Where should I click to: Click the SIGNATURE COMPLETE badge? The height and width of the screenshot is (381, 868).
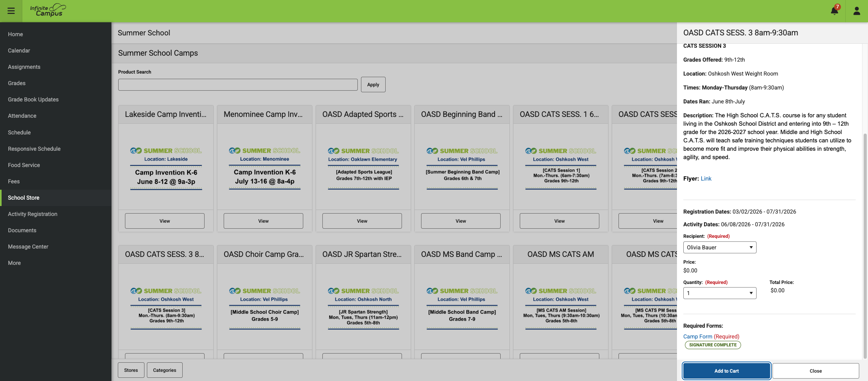(x=713, y=345)
